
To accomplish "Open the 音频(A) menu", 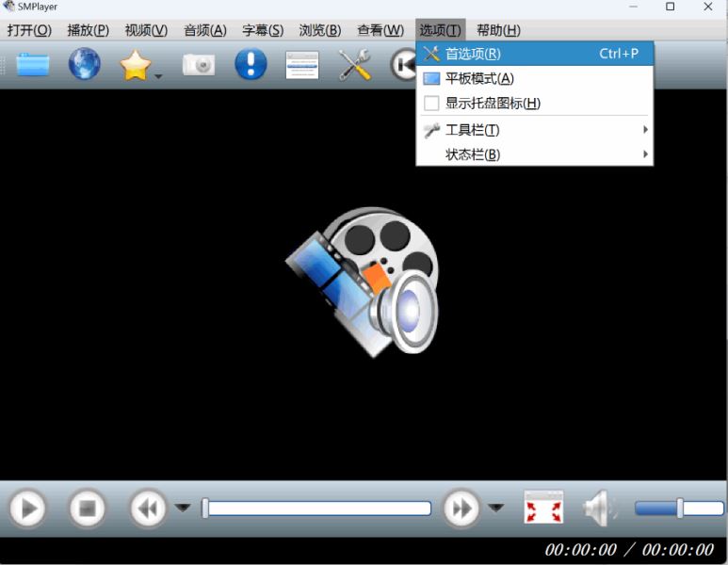I will (x=204, y=30).
